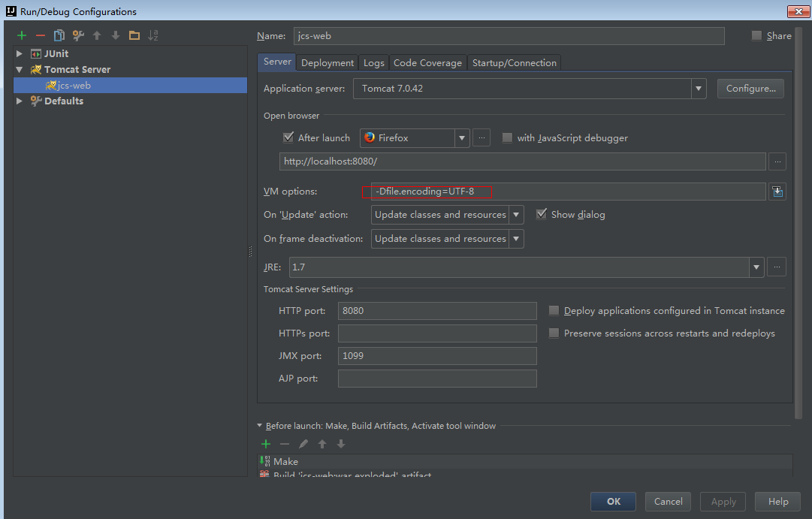Select the jcs-web configuration
The width and height of the screenshot is (812, 519).
[130, 86]
